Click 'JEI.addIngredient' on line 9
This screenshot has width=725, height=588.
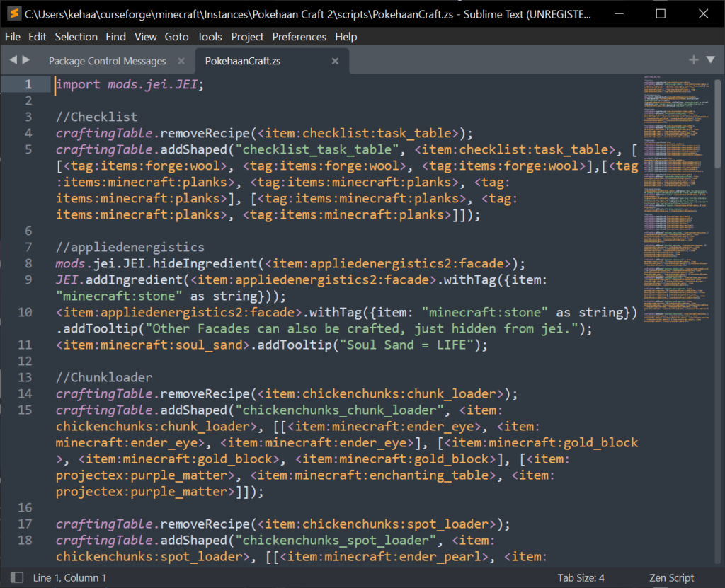point(119,279)
